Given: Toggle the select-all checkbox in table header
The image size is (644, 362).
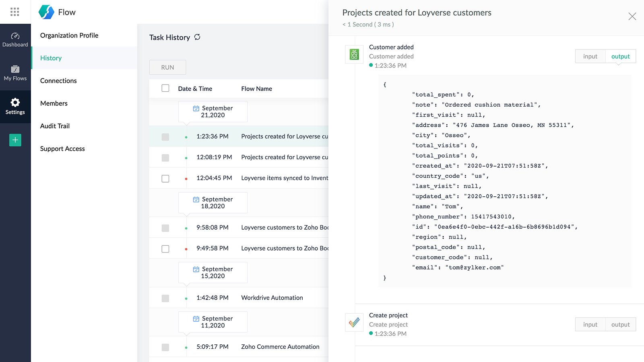Looking at the screenshot, I should pyautogui.click(x=165, y=88).
